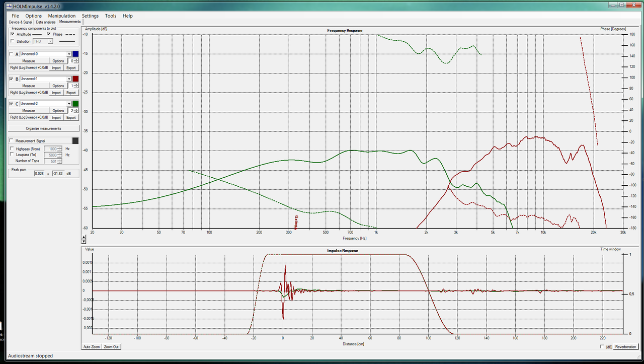This screenshot has height=364, width=644.
Task: Toggle the [dB] checkbox beside Reverberation
Action: point(603,346)
